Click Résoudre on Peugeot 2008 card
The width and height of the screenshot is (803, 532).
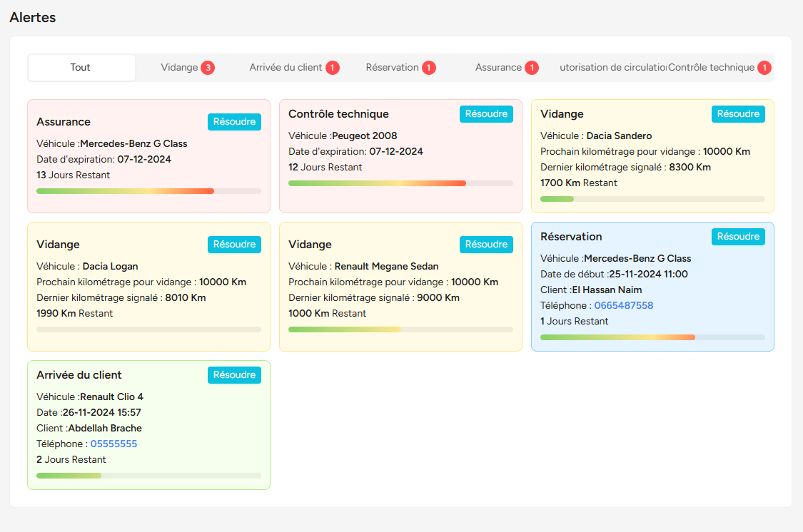tap(486, 114)
